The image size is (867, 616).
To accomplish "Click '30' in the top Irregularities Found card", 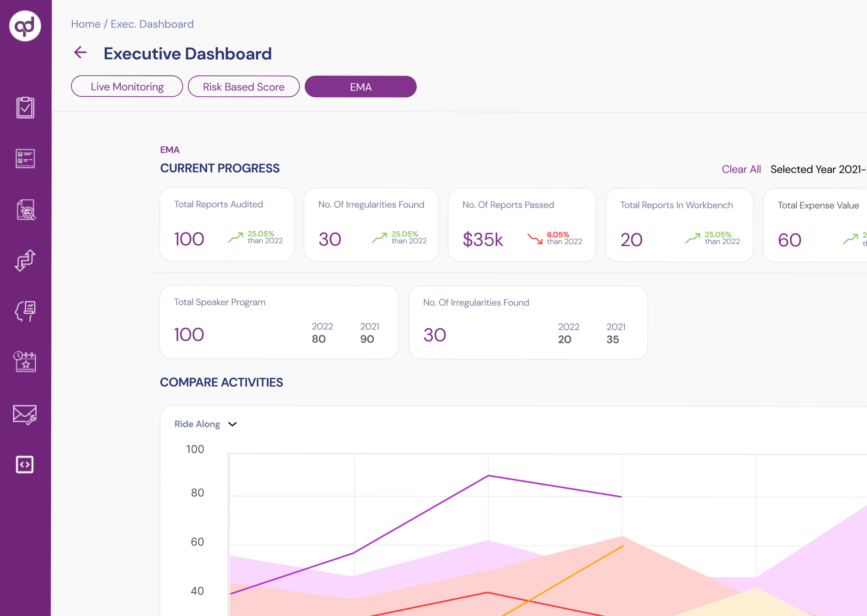I will point(330,239).
